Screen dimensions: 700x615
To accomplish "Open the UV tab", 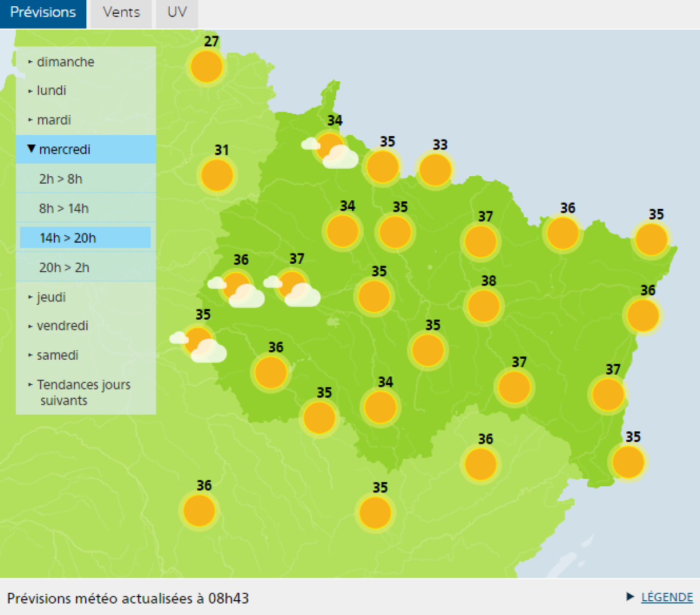I will click(176, 11).
